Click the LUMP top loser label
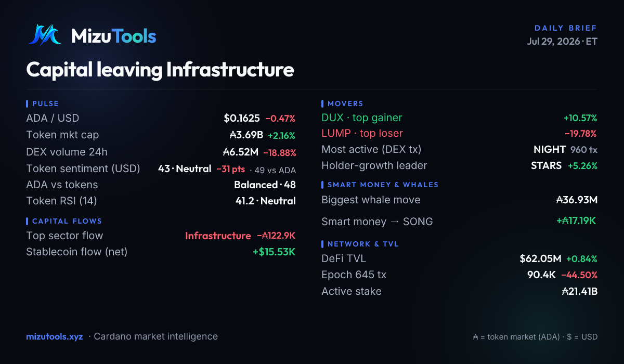The image size is (624, 364). [362, 134]
